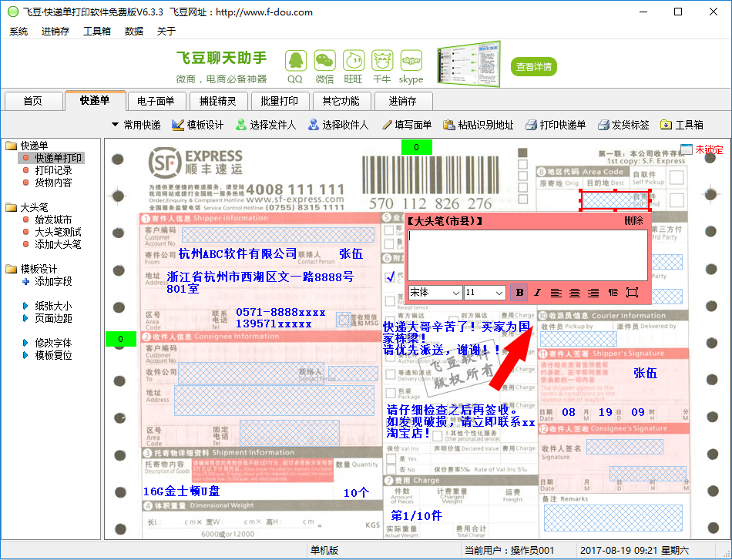Tick the 自取件 checkbox
Viewport: 732px width, 560px height.
tap(677, 178)
